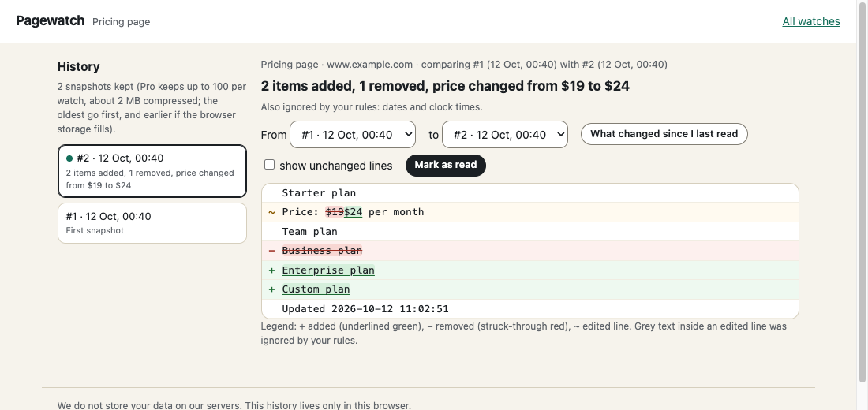Click the Pagewatch logo title
The height and width of the screenshot is (410, 868).
point(51,21)
